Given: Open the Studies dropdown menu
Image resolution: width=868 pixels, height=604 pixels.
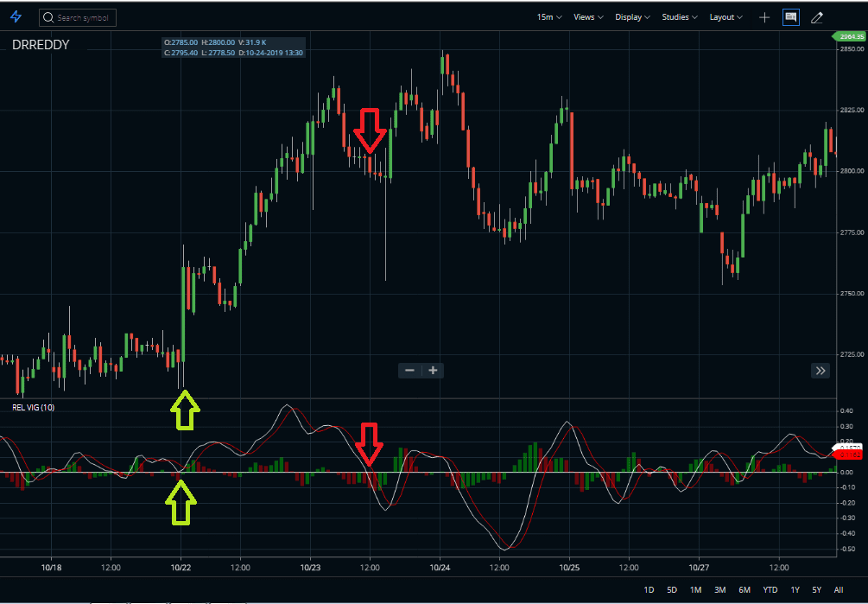Looking at the screenshot, I should 680,17.
